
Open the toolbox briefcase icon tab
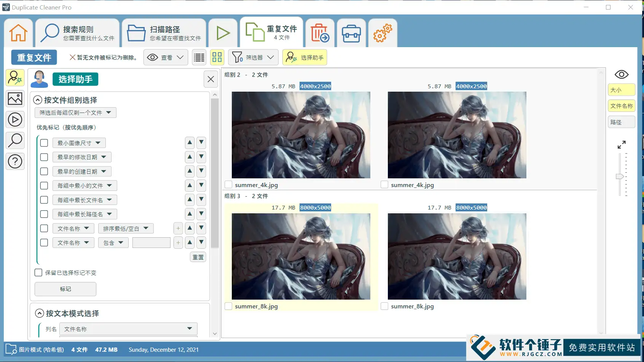pos(351,33)
